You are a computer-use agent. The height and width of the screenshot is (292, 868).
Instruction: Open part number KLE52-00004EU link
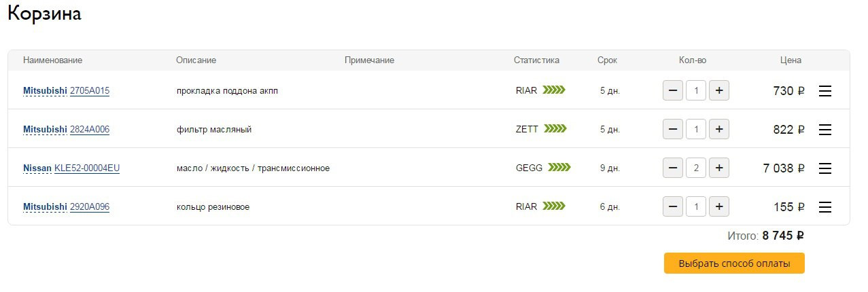pyautogui.click(x=87, y=168)
